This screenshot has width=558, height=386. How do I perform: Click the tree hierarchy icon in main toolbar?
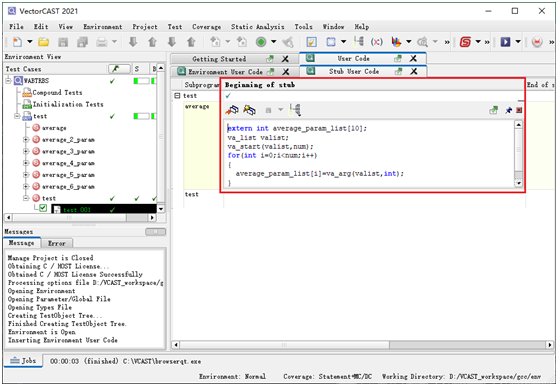click(x=358, y=42)
